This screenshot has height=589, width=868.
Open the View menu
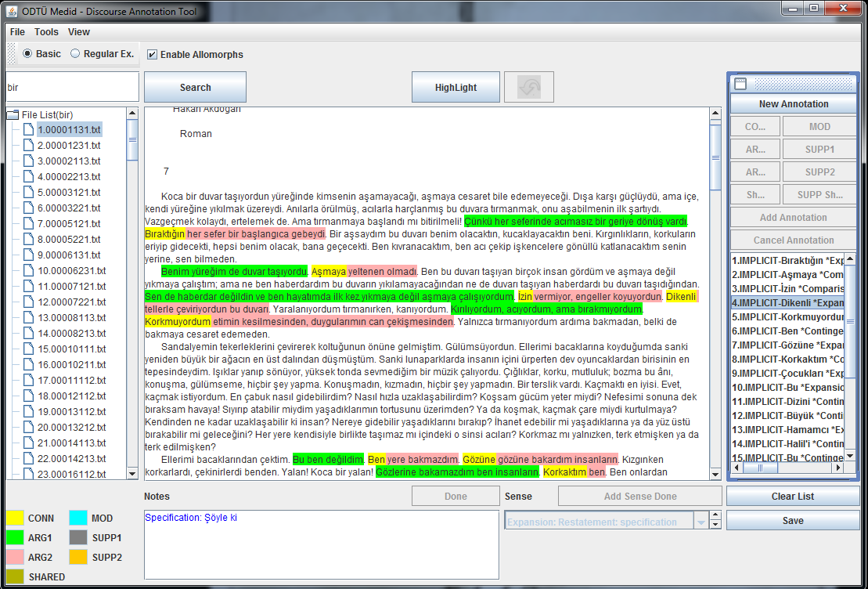click(78, 32)
